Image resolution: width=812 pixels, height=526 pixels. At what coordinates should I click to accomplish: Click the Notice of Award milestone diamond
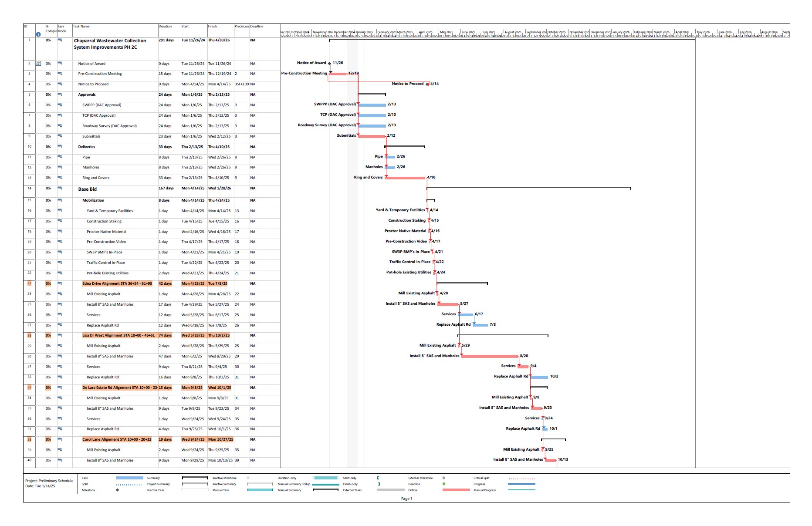tap(329, 63)
